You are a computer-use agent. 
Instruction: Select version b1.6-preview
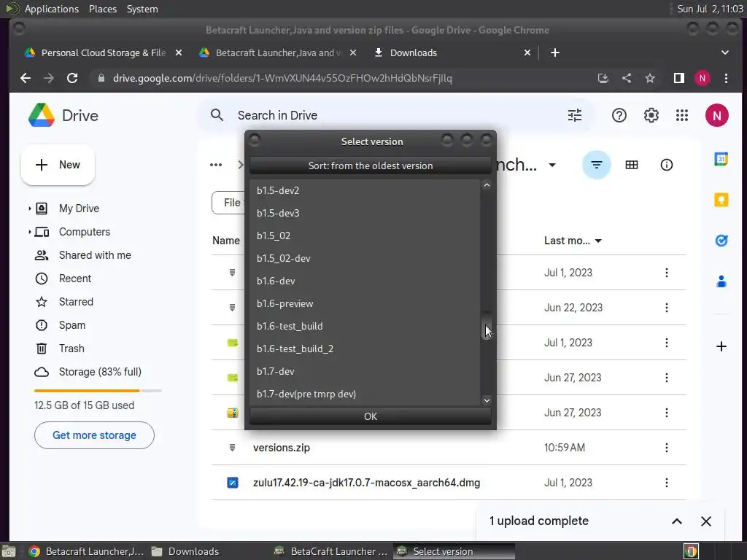(365, 303)
